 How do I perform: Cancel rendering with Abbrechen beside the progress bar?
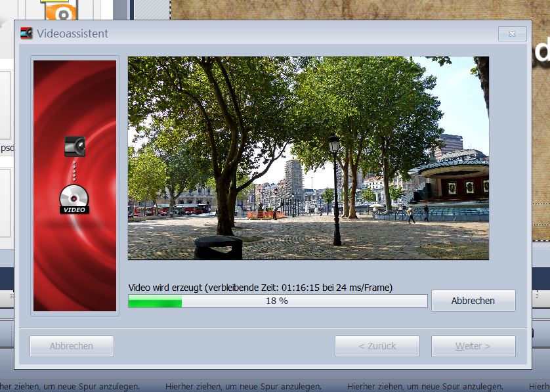473,301
